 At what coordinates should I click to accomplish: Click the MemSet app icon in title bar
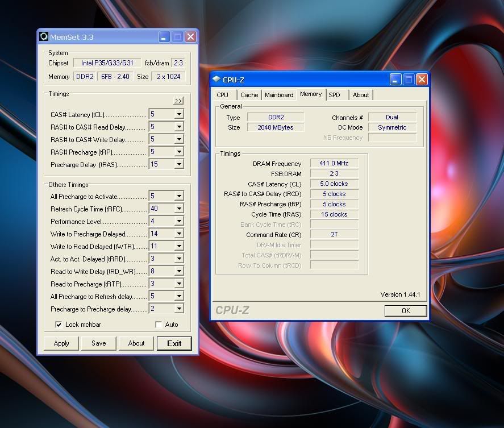44,36
